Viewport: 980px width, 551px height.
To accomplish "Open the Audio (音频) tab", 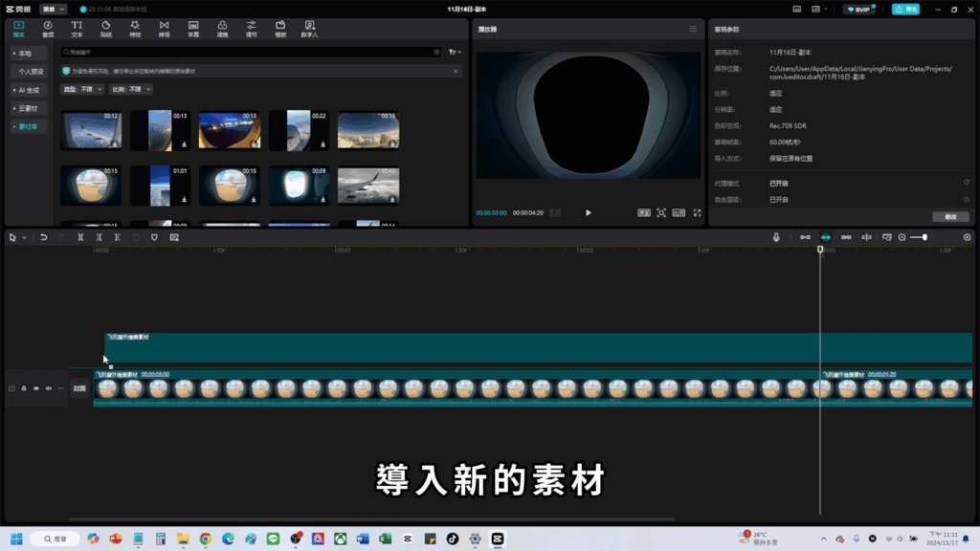I will (x=48, y=29).
